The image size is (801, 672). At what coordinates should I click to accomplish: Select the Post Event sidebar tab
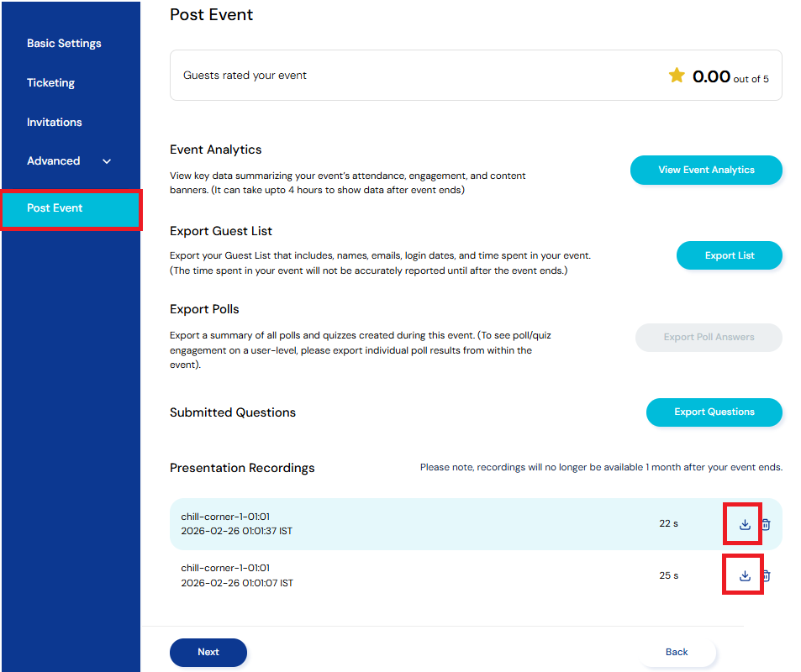click(x=55, y=208)
